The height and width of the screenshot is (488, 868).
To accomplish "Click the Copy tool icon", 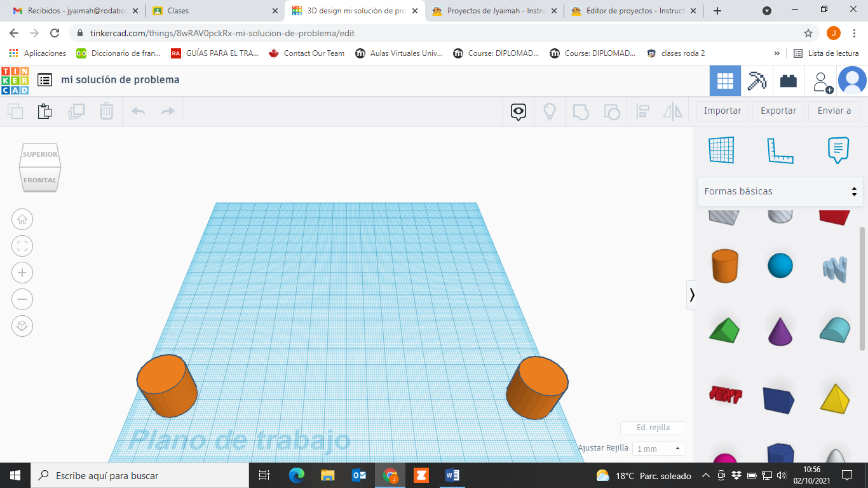I will coord(15,111).
